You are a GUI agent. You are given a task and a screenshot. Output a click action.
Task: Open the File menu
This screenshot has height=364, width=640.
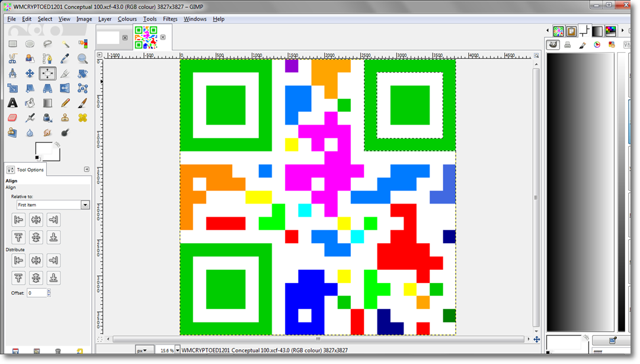[11, 19]
